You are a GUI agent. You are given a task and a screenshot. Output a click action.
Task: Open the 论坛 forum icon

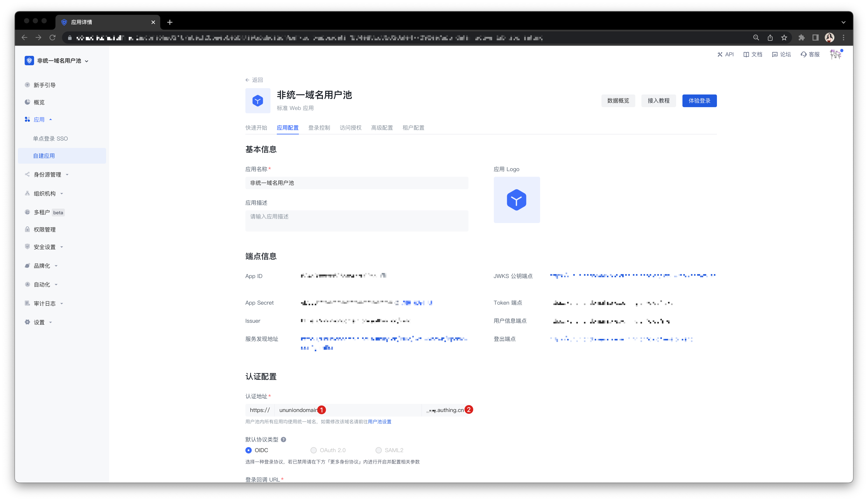(775, 54)
